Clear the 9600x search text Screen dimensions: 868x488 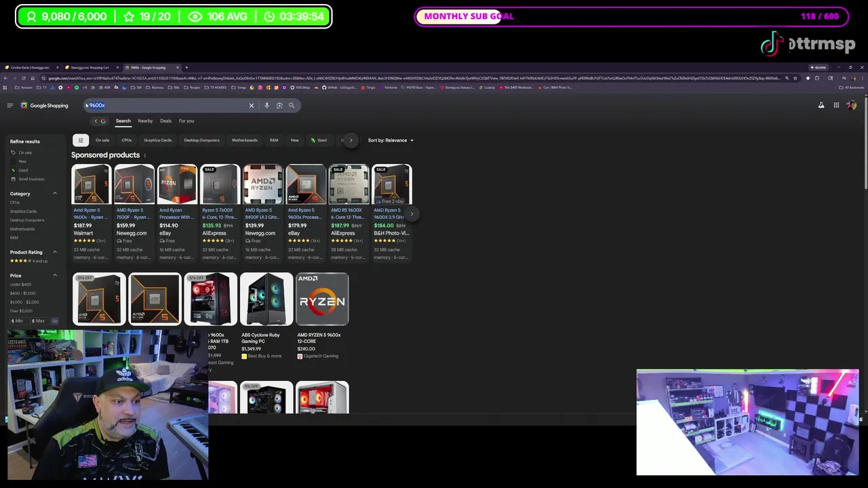(251, 105)
